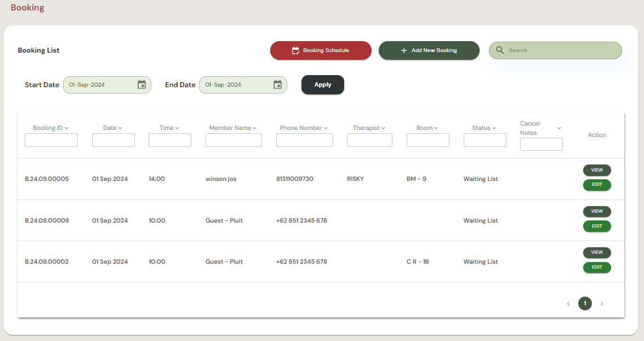This screenshot has width=644, height=341.
Task: Open Booking Schedule with calendar icon
Action: 321,50
